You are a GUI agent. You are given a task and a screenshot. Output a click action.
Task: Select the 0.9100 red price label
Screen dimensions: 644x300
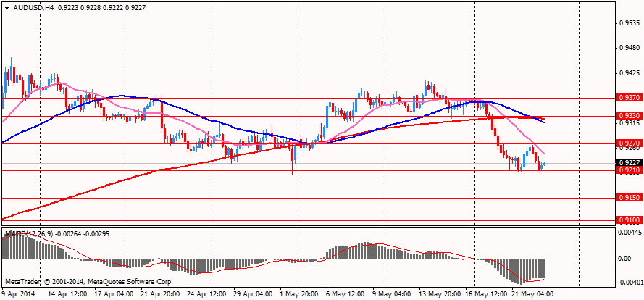tap(630, 220)
